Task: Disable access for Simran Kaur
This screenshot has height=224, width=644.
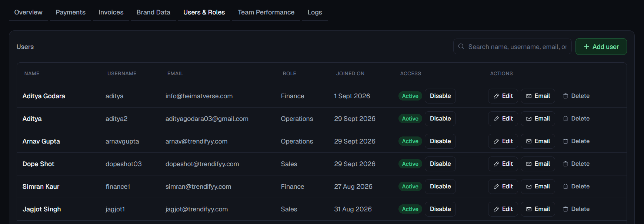Action: click(440, 187)
